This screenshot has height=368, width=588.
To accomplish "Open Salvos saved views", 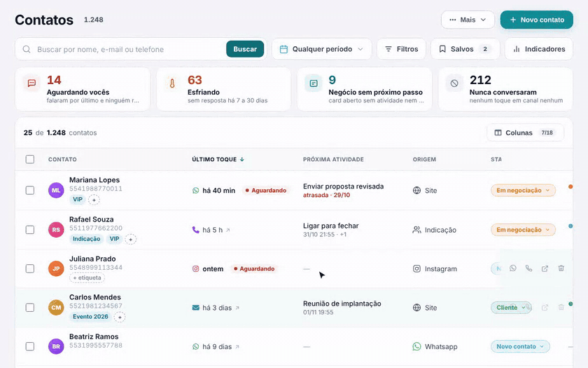I will pyautogui.click(x=465, y=49).
